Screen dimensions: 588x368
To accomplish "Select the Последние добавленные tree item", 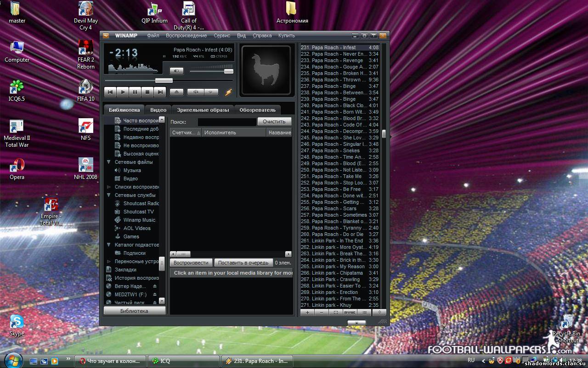I will pos(136,129).
